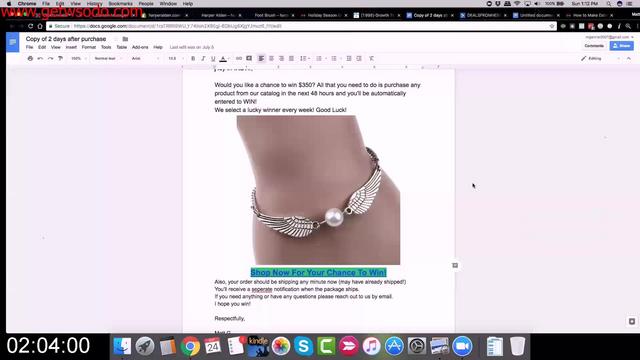Open Photos from the Dock
Screen dimensions: 640x360
click(x=281, y=346)
